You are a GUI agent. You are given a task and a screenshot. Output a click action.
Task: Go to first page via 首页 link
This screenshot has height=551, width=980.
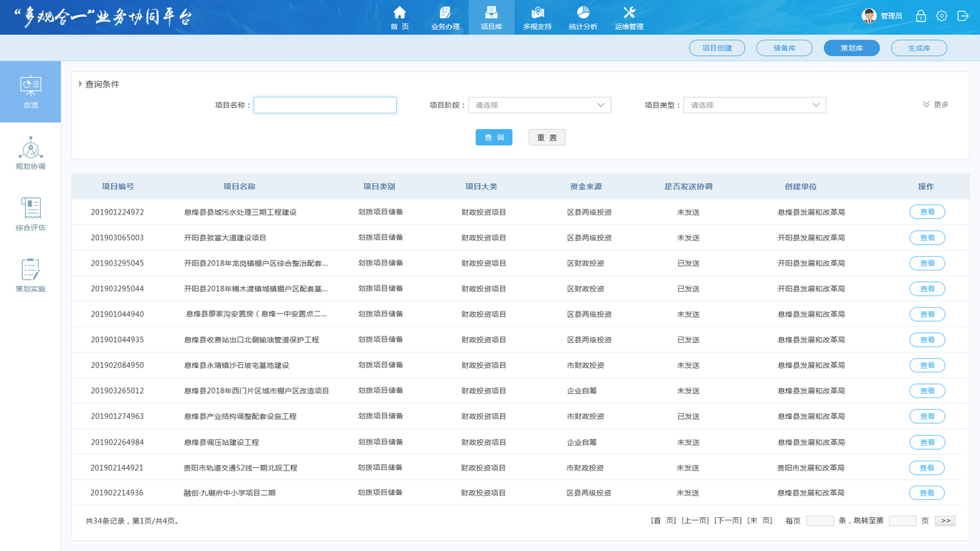pos(664,520)
